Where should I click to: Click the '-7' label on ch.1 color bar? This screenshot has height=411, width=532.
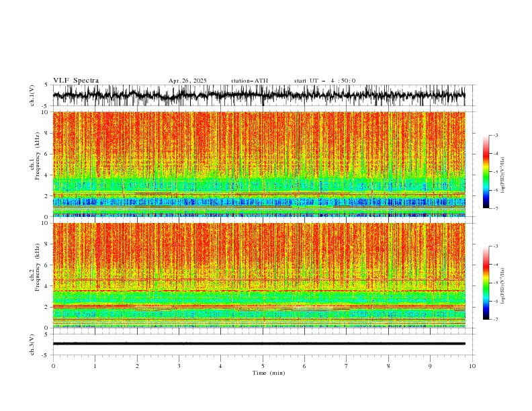[x=495, y=208]
